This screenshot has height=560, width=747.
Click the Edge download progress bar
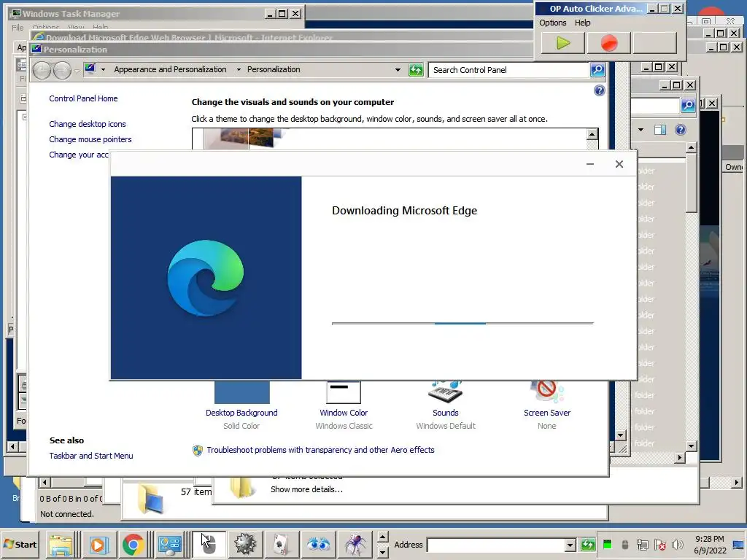point(462,323)
